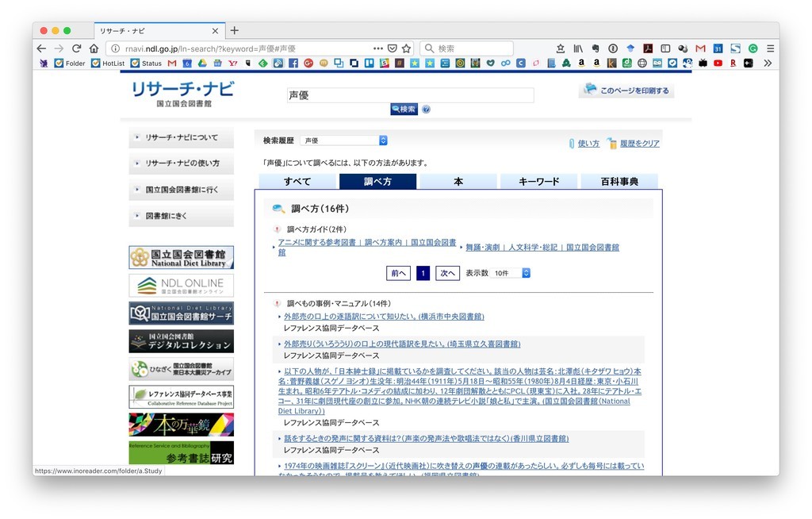Click the browser 検索 search box

466,48
